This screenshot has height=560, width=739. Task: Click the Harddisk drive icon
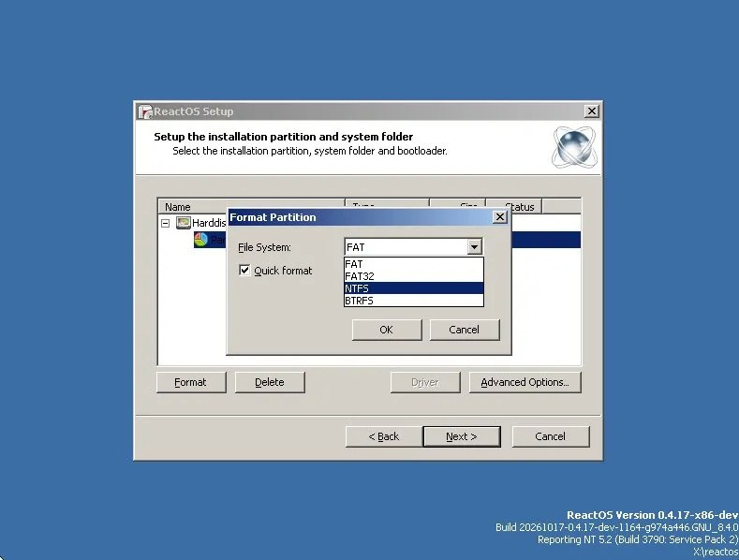[x=184, y=223]
